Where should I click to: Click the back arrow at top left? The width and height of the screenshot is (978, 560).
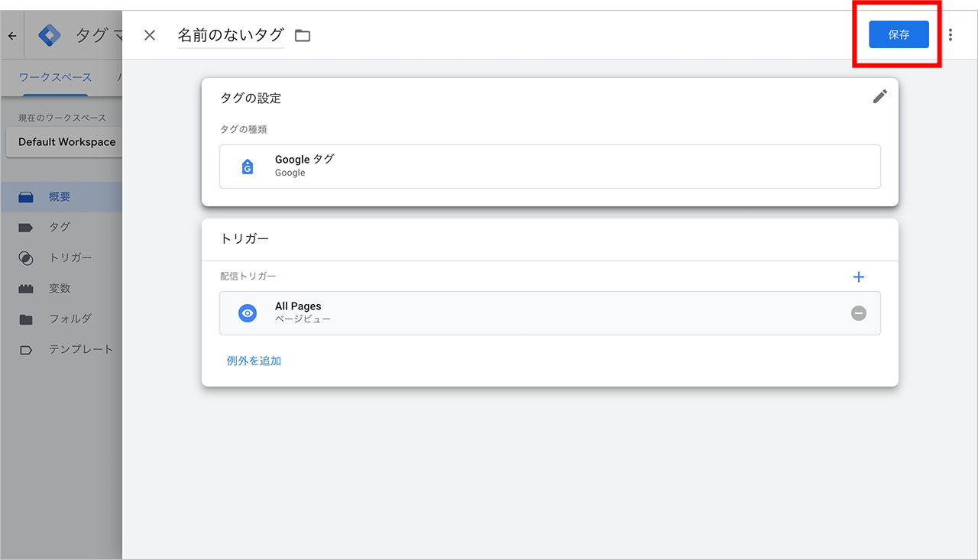(12, 34)
